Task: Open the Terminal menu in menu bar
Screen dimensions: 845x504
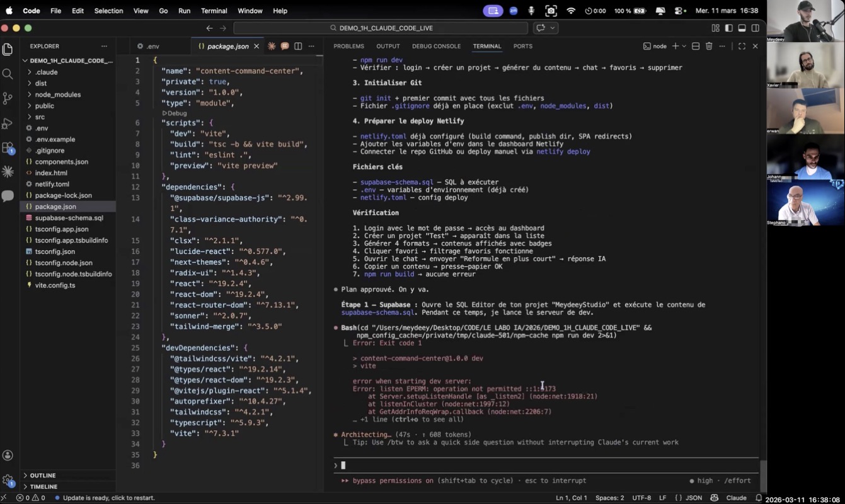Action: pyautogui.click(x=214, y=11)
